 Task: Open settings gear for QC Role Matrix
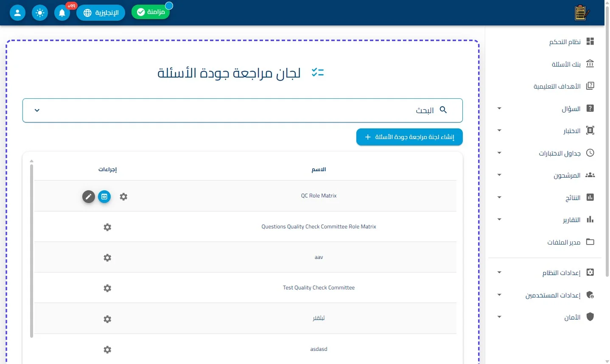123,197
